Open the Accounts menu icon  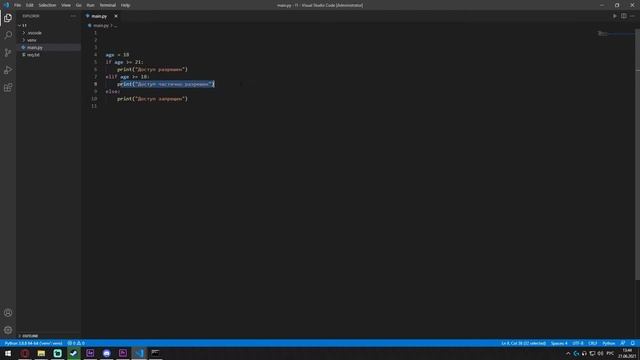pos(8,313)
